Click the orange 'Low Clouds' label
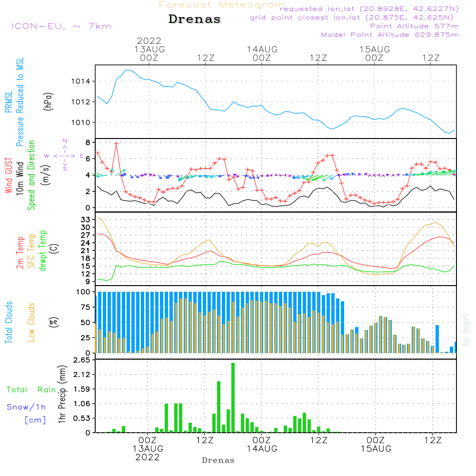476x476 pixels. [31, 322]
